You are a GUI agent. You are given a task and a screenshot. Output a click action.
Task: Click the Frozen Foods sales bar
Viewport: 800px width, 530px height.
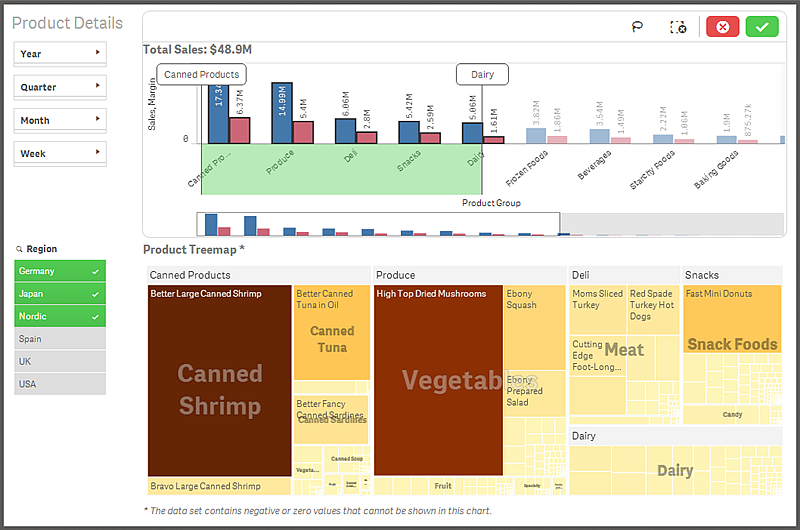coord(536,135)
